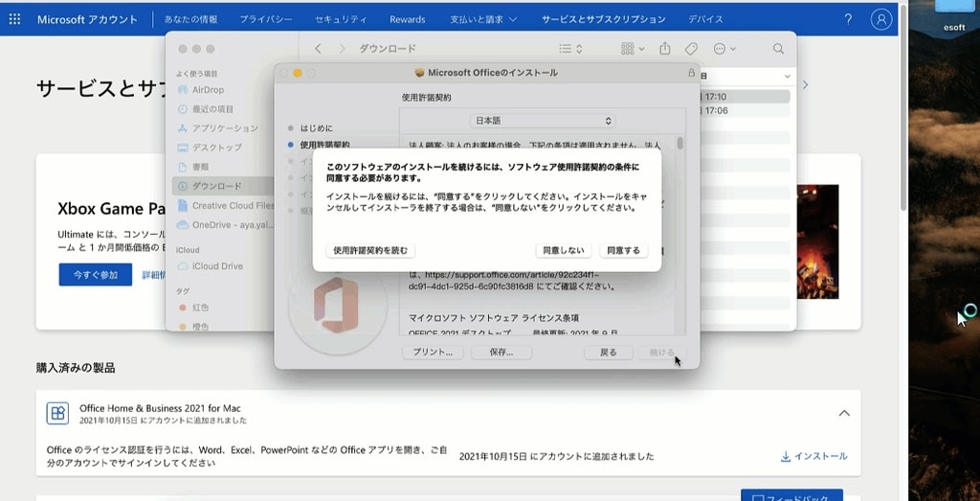Viewport: 980px width, 501px height.
Task: Open Finder column sort chevron
Action: pyautogui.click(x=787, y=77)
